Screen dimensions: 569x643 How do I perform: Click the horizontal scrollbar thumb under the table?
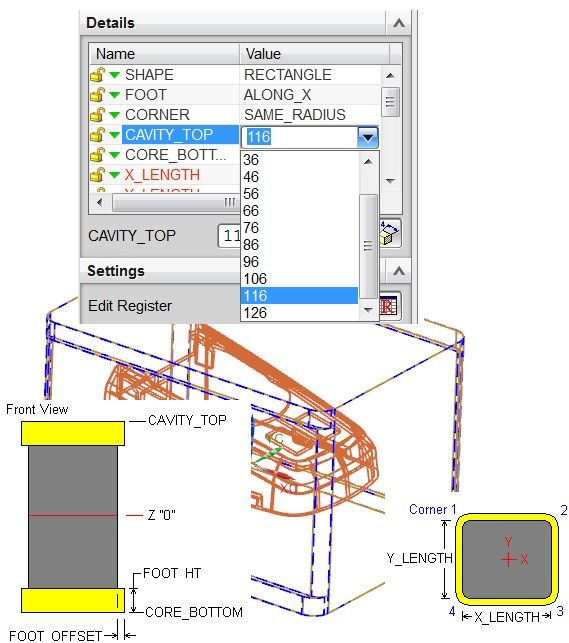click(x=175, y=203)
